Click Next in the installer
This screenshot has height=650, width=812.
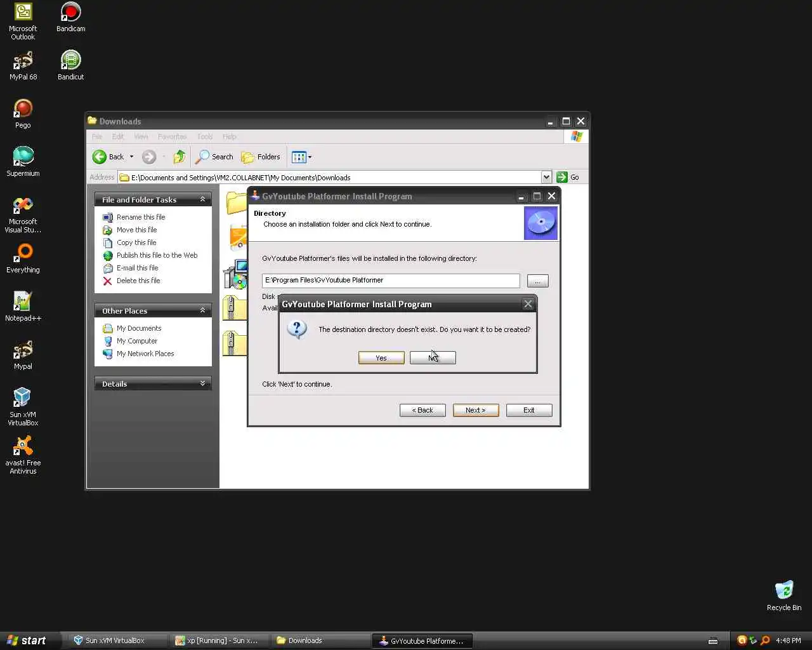[x=476, y=410]
